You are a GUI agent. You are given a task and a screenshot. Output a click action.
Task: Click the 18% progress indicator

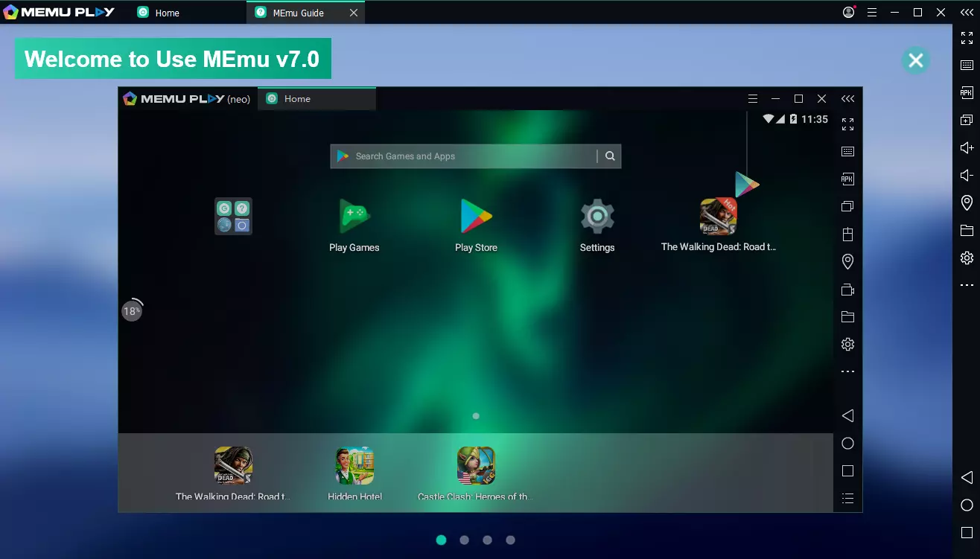pyautogui.click(x=132, y=310)
